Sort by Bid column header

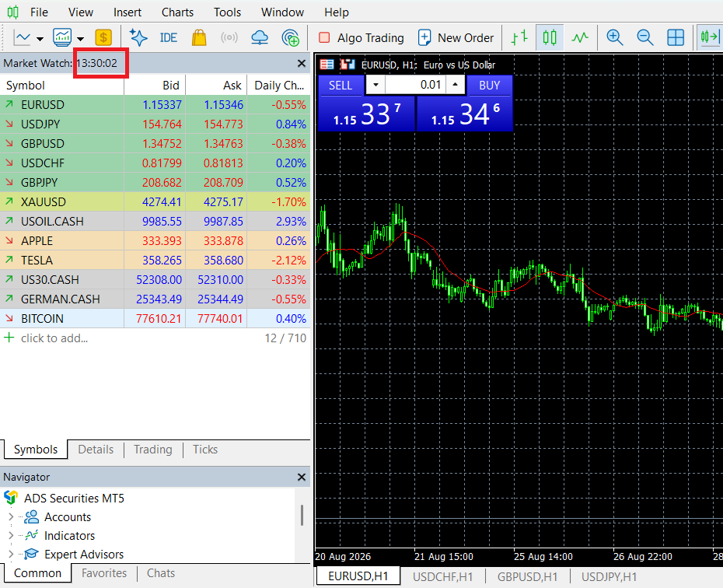[x=155, y=86]
